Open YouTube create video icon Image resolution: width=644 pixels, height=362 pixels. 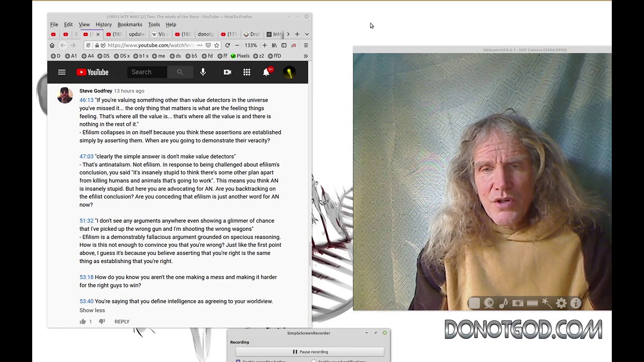(x=227, y=72)
